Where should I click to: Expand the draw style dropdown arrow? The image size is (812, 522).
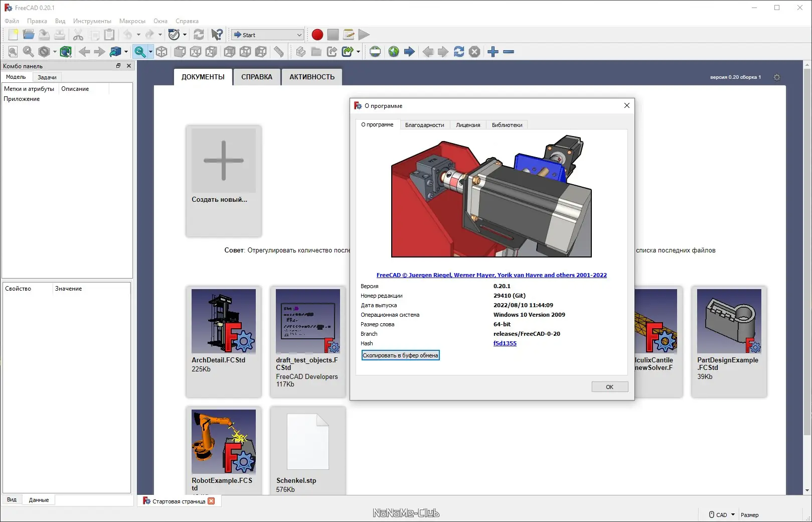[x=55, y=52]
